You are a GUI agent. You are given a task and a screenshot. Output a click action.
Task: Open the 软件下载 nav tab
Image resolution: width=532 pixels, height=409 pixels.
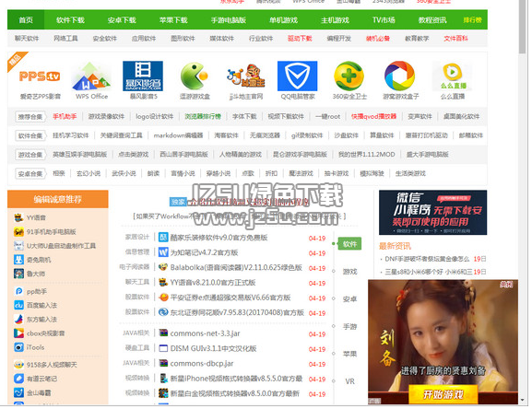pos(70,20)
